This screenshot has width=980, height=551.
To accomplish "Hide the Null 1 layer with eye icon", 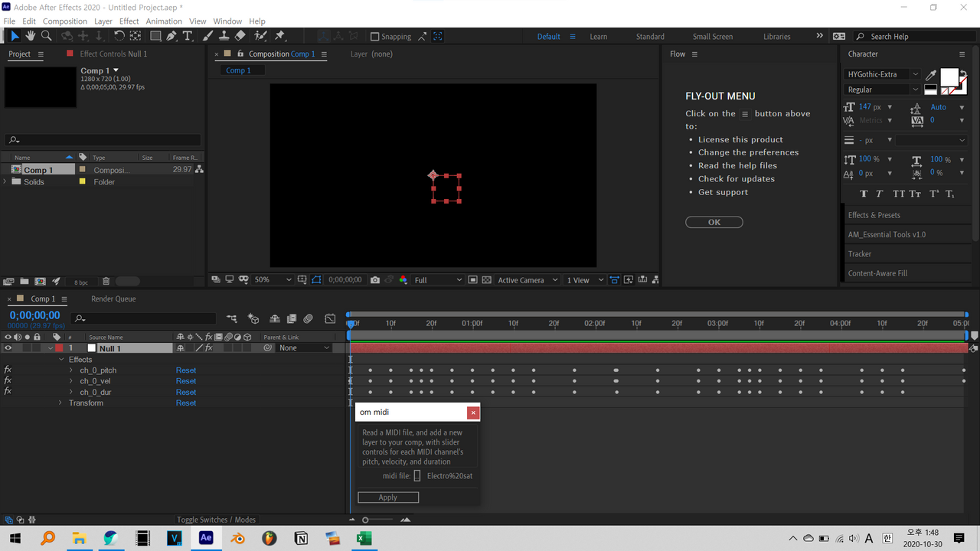I will coord(8,348).
